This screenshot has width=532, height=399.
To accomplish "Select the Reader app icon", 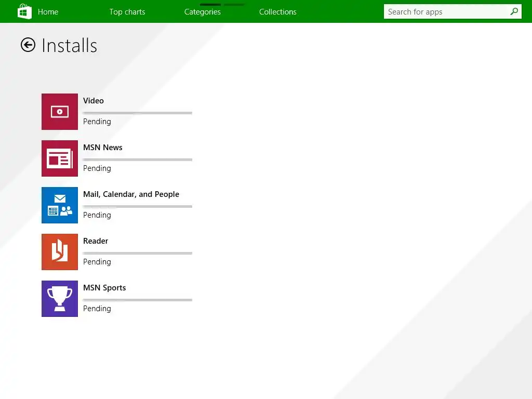I will click(x=60, y=252).
